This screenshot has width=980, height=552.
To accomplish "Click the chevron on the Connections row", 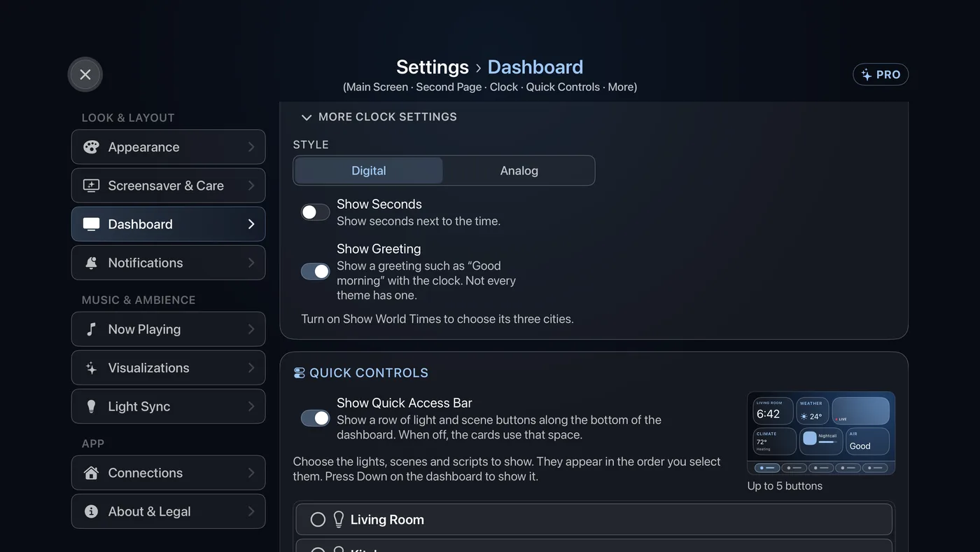I will point(251,473).
